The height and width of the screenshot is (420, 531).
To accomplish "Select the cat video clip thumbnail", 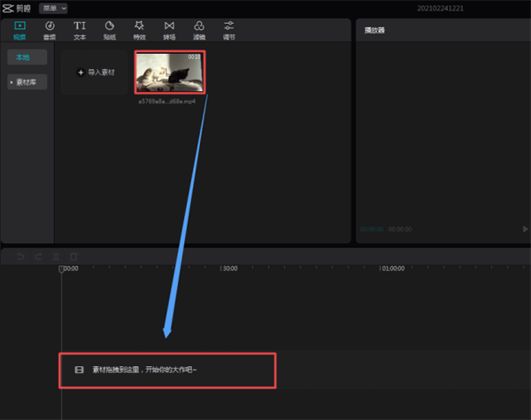I will coord(169,73).
